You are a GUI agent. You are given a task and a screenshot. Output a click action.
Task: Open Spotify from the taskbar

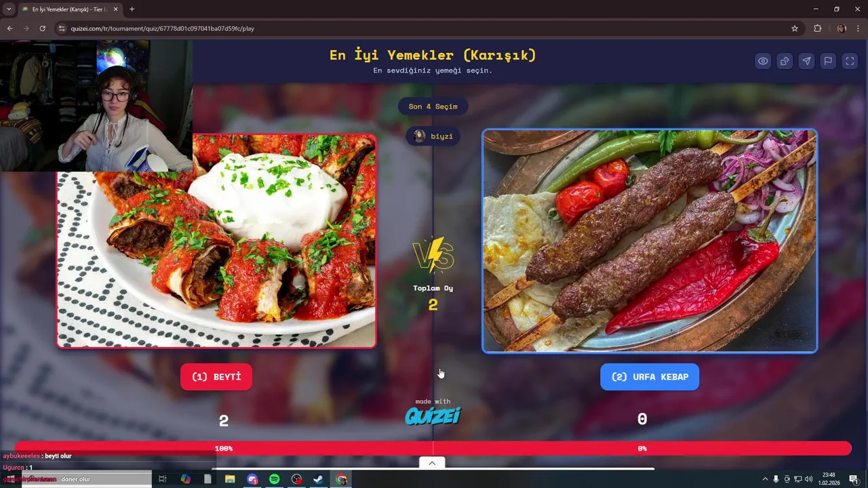(274, 479)
